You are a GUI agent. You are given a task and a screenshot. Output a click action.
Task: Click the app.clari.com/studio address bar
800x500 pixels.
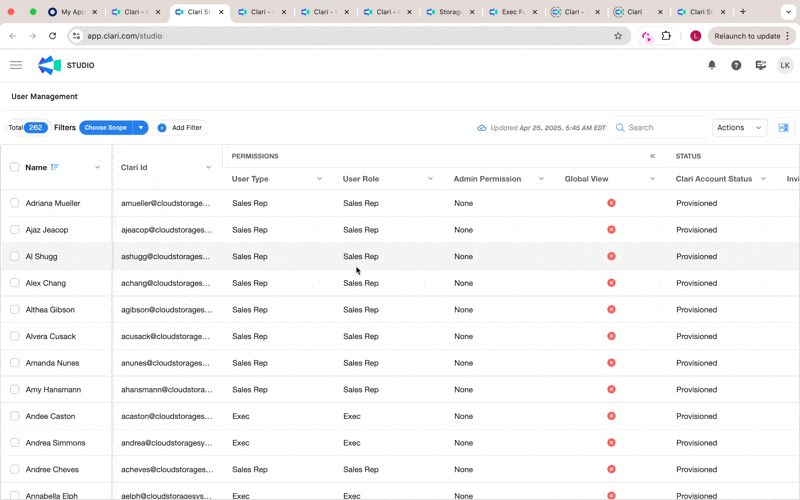click(347, 36)
